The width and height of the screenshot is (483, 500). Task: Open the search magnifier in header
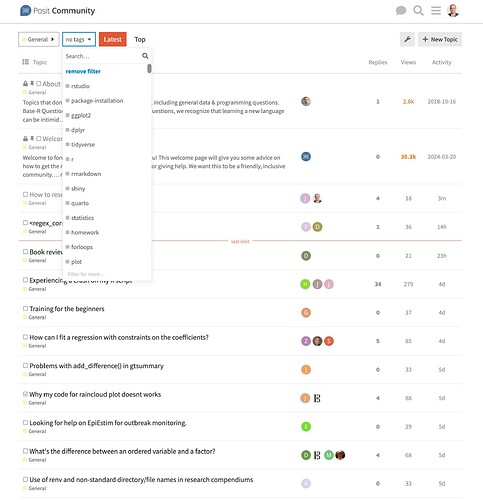418,11
